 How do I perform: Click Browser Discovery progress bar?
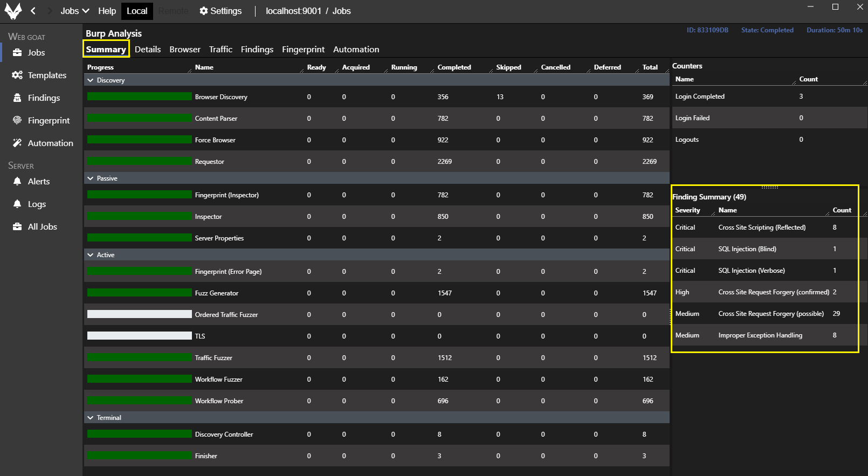pyautogui.click(x=140, y=96)
